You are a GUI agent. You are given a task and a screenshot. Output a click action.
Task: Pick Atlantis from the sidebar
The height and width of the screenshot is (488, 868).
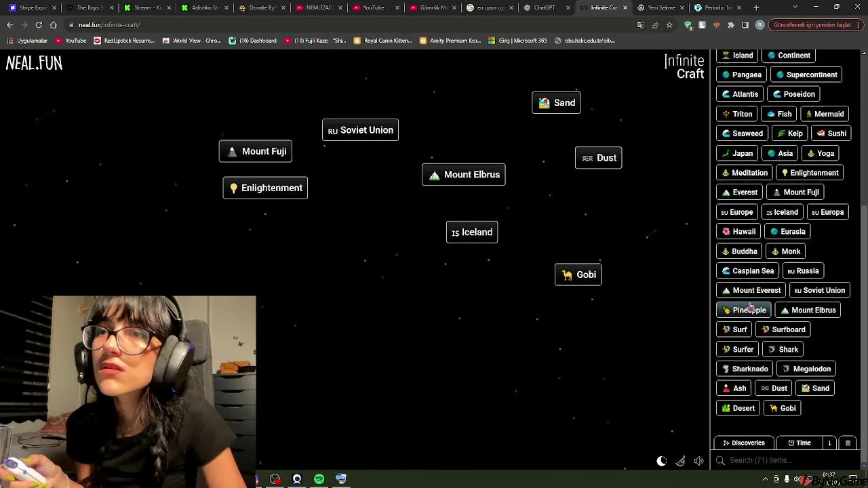click(x=740, y=94)
